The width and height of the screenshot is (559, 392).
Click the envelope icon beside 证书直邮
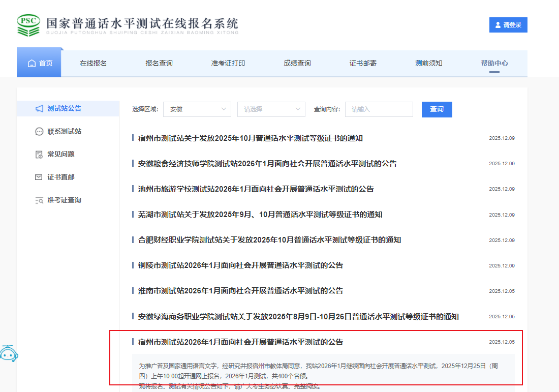[39, 177]
